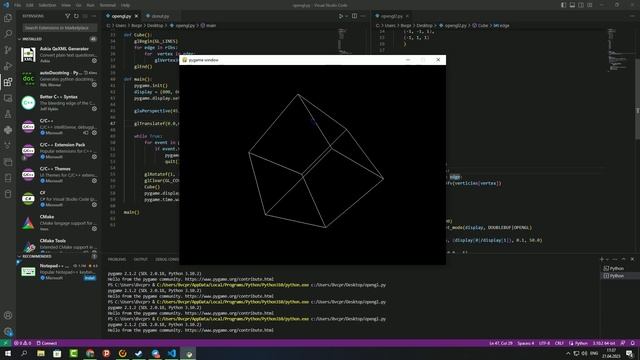640x360 pixels.
Task: Open the Selection menu
Action: [x=47, y=5]
